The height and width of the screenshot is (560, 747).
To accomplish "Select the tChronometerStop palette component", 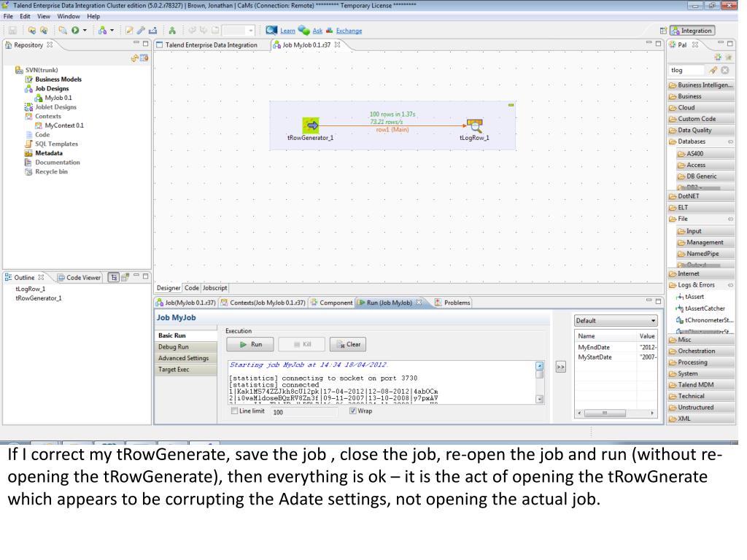I will tap(705, 321).
